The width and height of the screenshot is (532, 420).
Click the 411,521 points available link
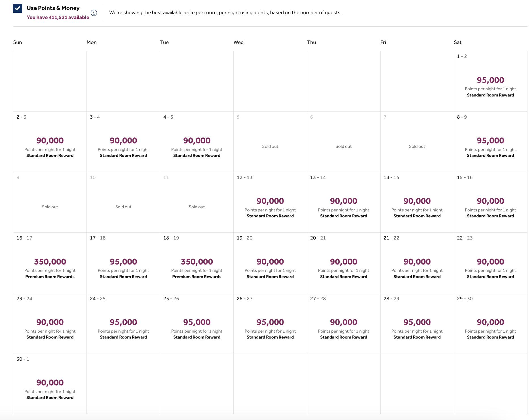tap(58, 17)
